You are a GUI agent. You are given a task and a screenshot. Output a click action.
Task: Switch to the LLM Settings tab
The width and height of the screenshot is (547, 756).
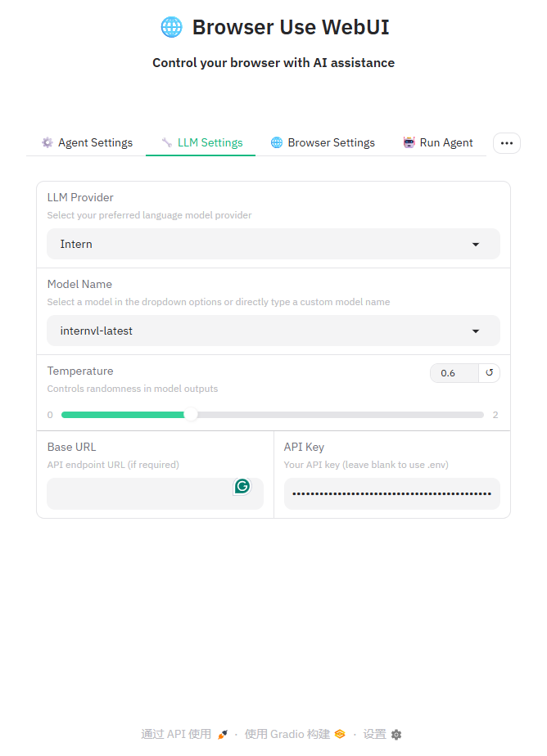[202, 142]
